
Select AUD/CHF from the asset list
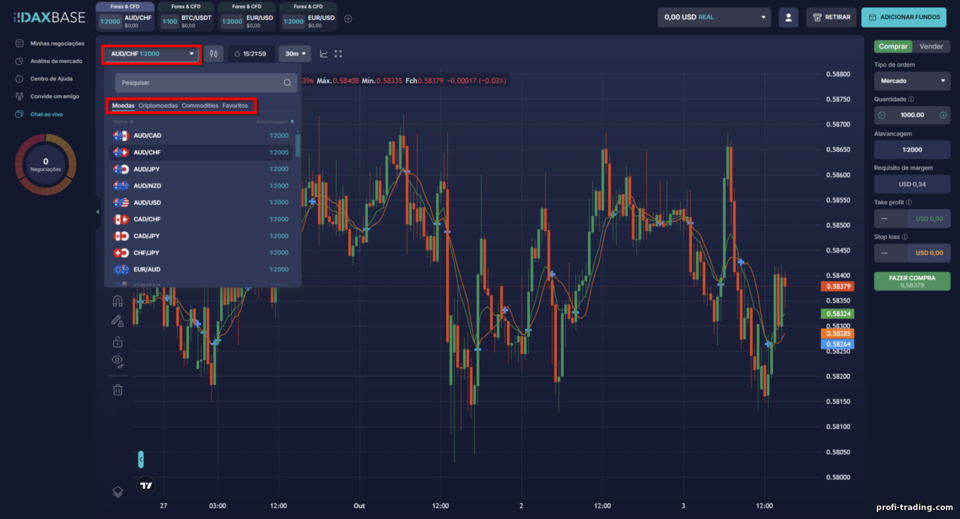click(x=201, y=152)
